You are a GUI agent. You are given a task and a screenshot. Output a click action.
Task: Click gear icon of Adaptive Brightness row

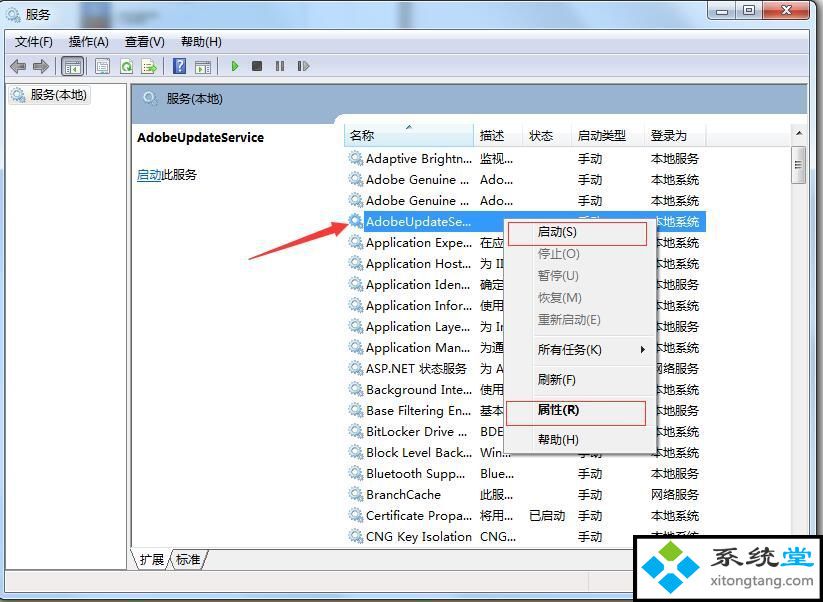(356, 158)
